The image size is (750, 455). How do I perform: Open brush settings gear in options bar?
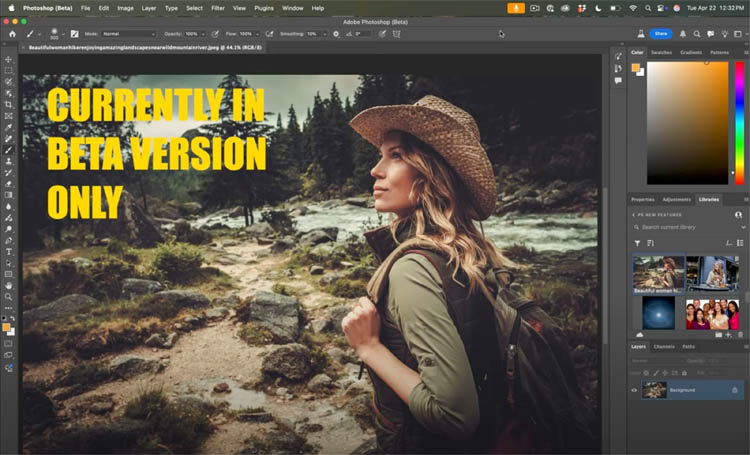[336, 33]
